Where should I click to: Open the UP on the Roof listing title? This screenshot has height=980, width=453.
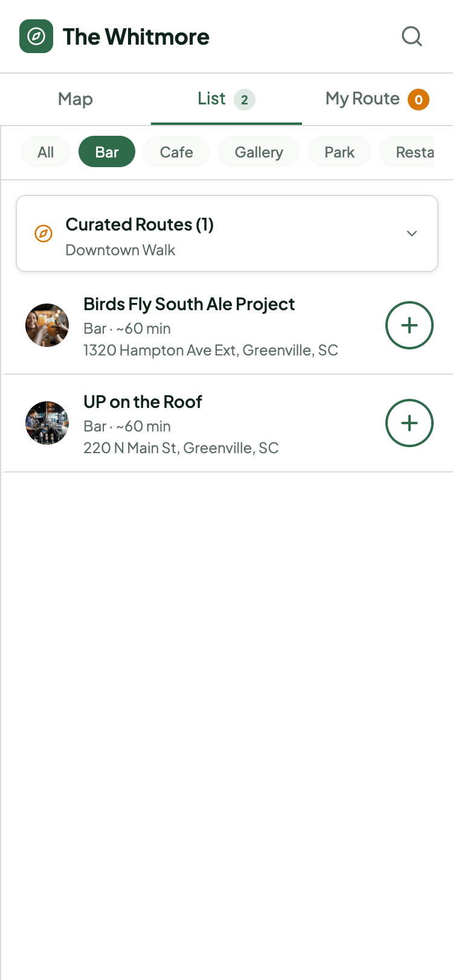click(143, 402)
